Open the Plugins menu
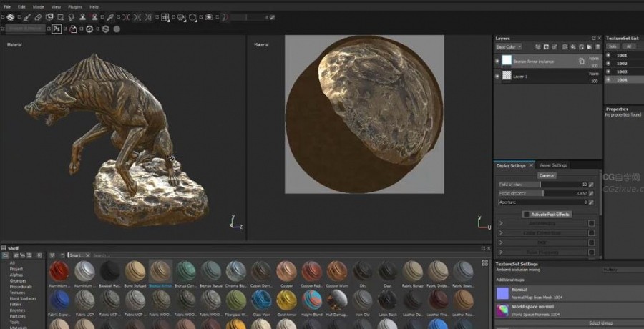This screenshot has width=644, height=329. (x=75, y=7)
